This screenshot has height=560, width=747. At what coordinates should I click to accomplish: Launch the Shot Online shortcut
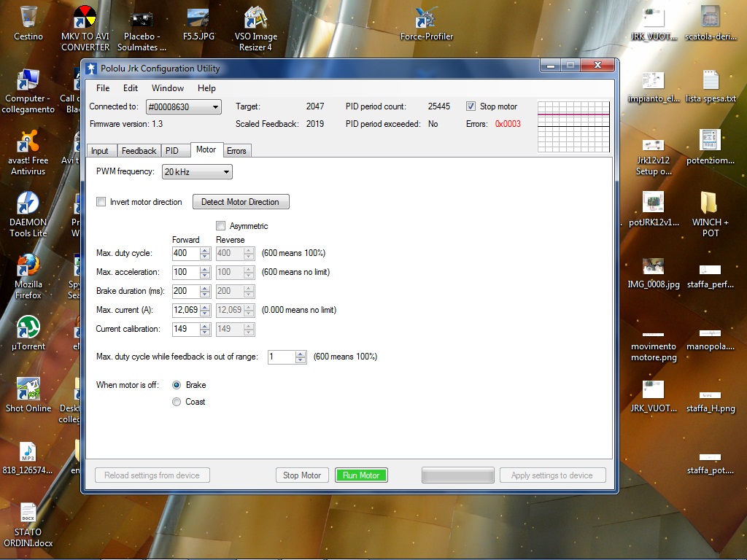[x=28, y=394]
